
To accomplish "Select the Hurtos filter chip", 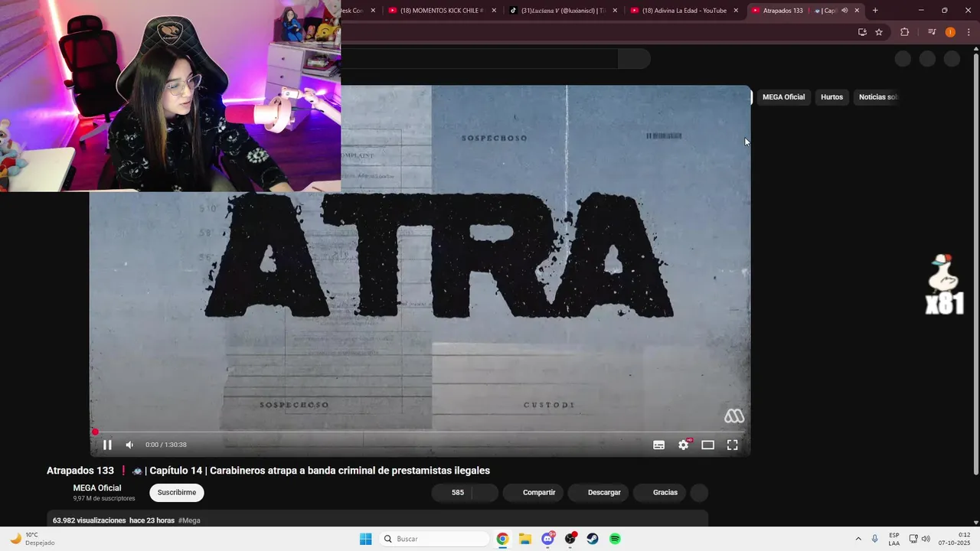I will click(831, 97).
